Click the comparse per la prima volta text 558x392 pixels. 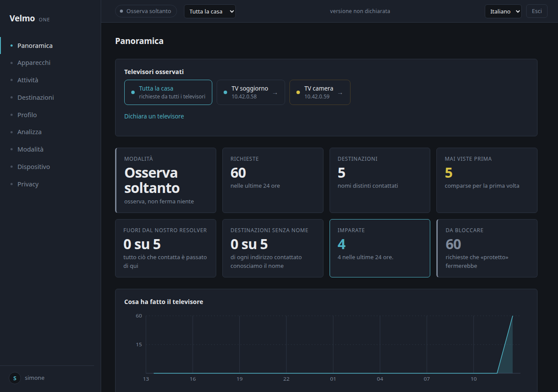[x=482, y=186]
